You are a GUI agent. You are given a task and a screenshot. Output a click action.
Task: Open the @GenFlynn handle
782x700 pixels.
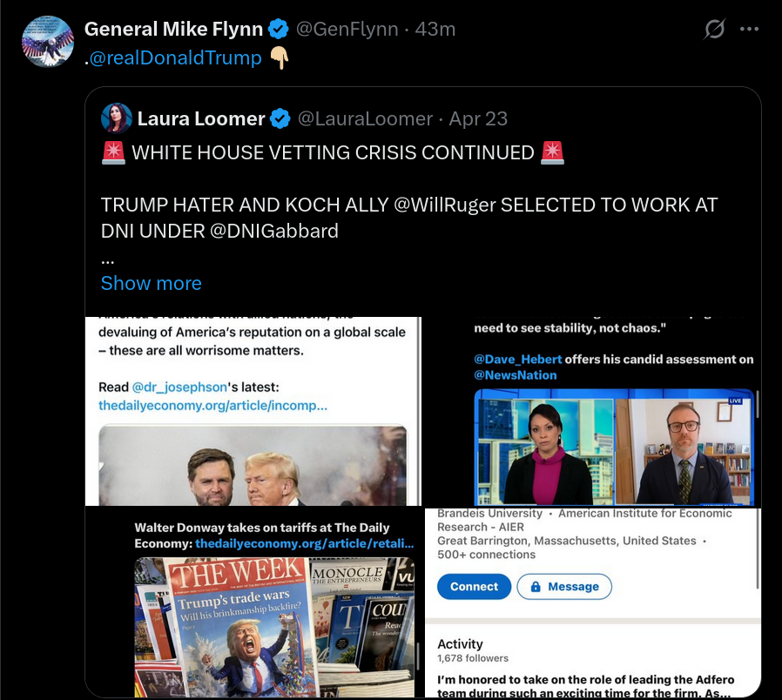pyautogui.click(x=347, y=29)
